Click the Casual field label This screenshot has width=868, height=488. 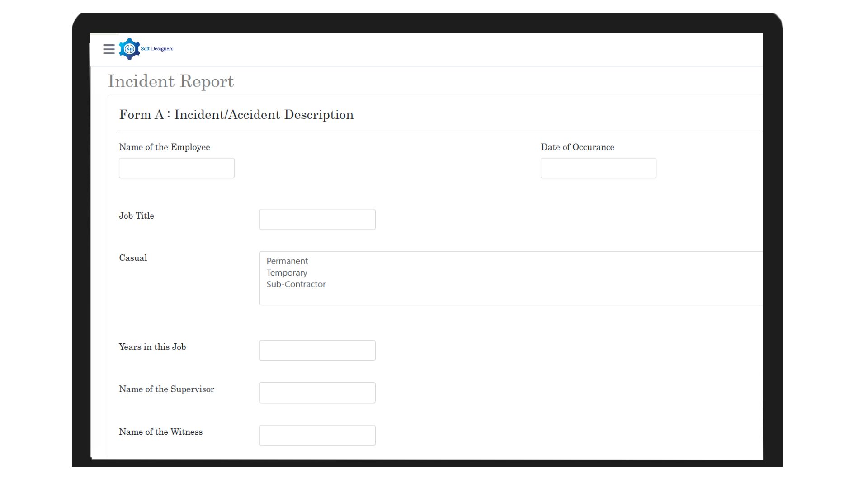(x=133, y=258)
